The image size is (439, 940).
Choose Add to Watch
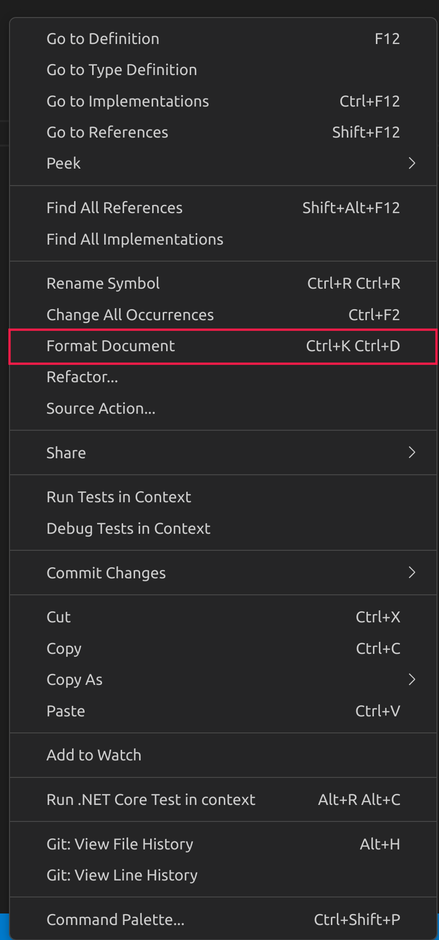(223, 755)
